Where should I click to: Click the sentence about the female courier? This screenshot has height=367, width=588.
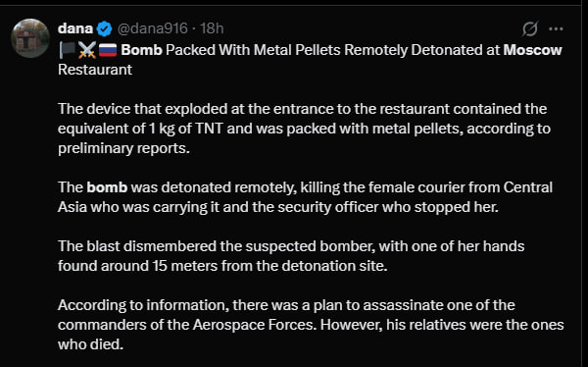pyautogui.click(x=305, y=197)
